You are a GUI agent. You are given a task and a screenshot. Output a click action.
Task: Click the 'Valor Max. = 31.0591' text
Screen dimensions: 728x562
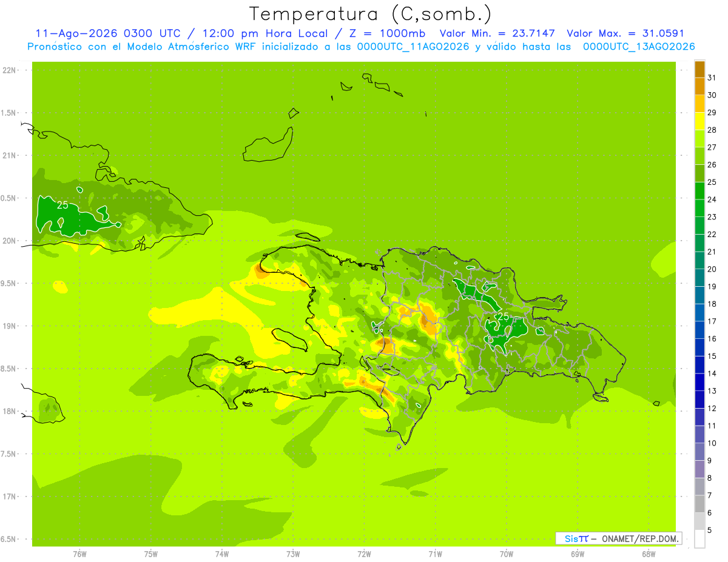coord(625,33)
